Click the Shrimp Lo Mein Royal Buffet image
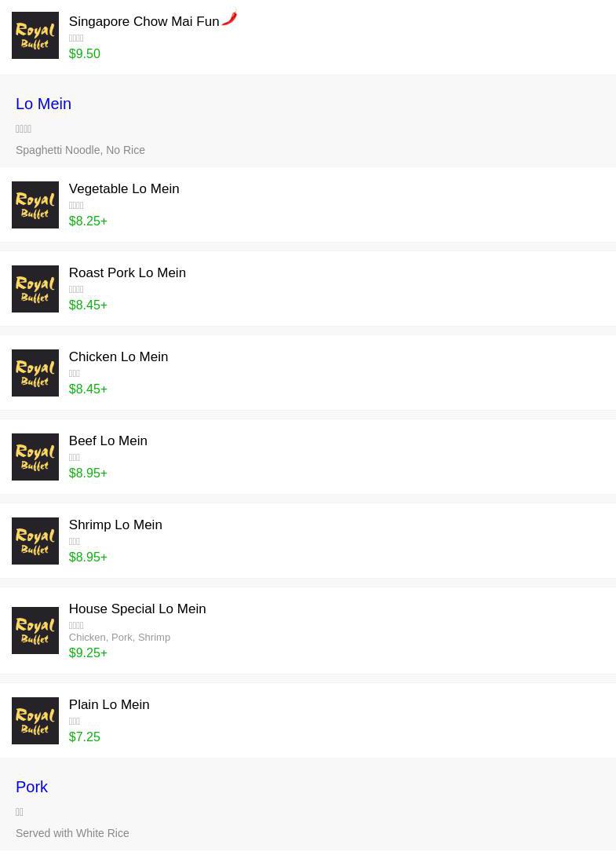The height and width of the screenshot is (859, 616). 35,541
